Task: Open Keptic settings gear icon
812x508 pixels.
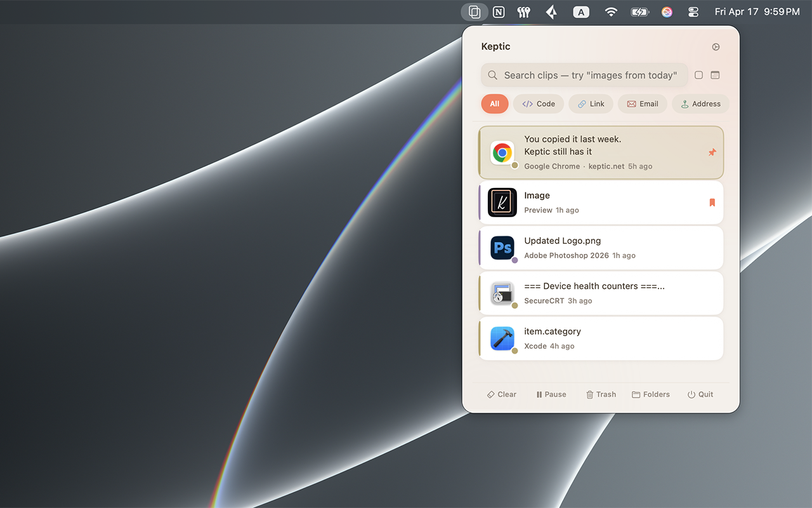Action: coord(716,47)
